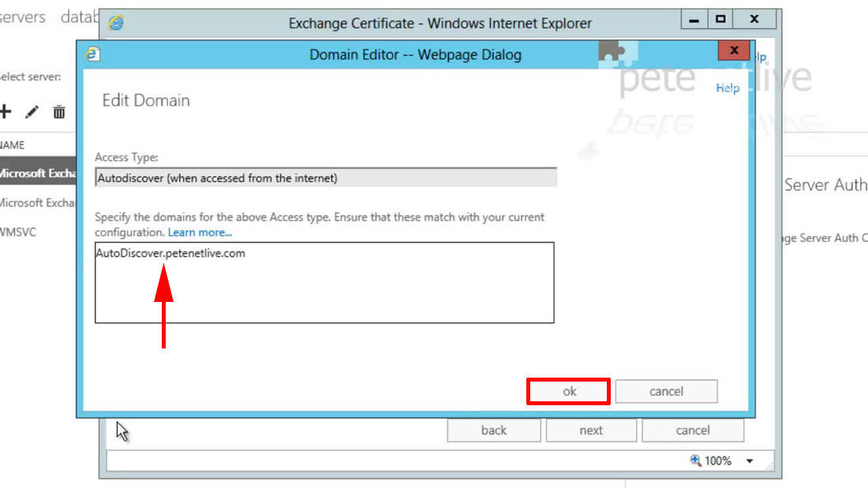Select the second Microsoft Exchange row
This screenshot has height=488, width=868.
pos(38,203)
